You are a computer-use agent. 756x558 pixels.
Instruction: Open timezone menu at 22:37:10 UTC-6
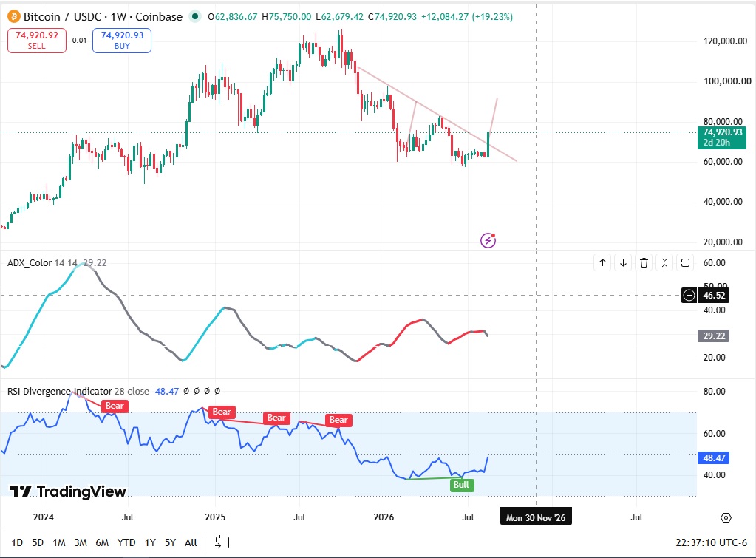click(711, 542)
